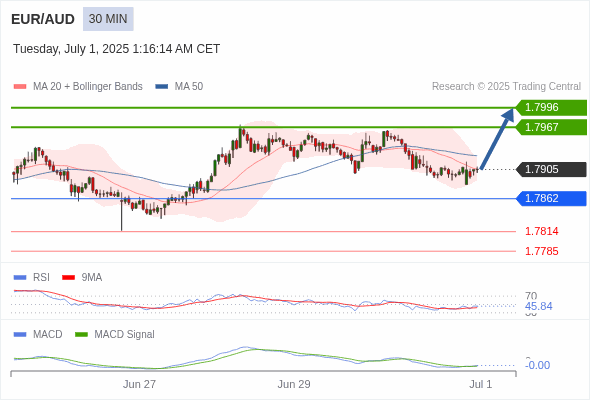Viewport: 590px width, 400px height.
Task: Click the EUR/AUD pair title
Action: click(x=43, y=19)
